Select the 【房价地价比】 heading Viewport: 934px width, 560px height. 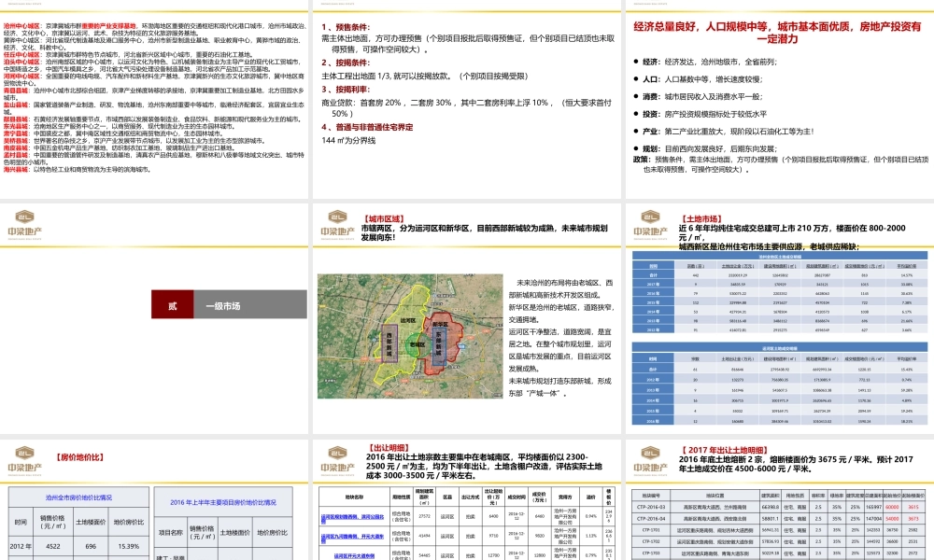coord(79,457)
